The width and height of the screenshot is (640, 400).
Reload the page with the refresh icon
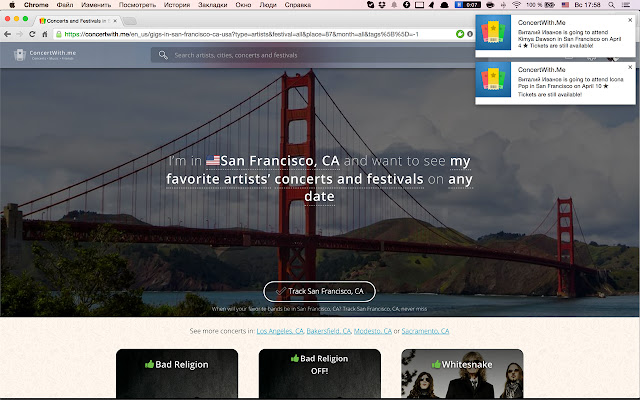tap(32, 34)
